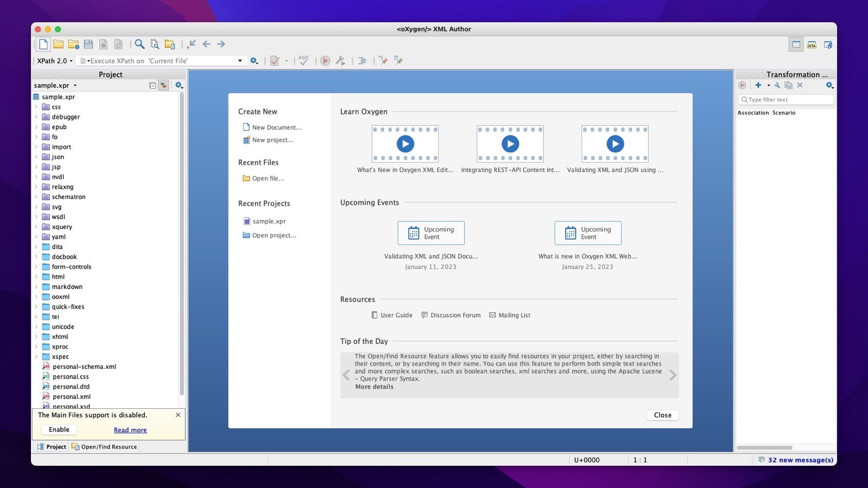Click the Open URL folder icon
Viewport: 868px width, 488px height.
73,44
